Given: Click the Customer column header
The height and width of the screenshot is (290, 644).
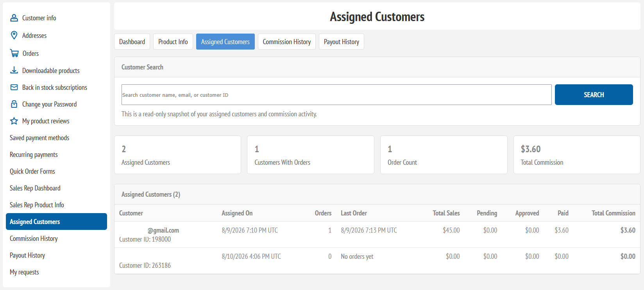Looking at the screenshot, I should tap(131, 213).
